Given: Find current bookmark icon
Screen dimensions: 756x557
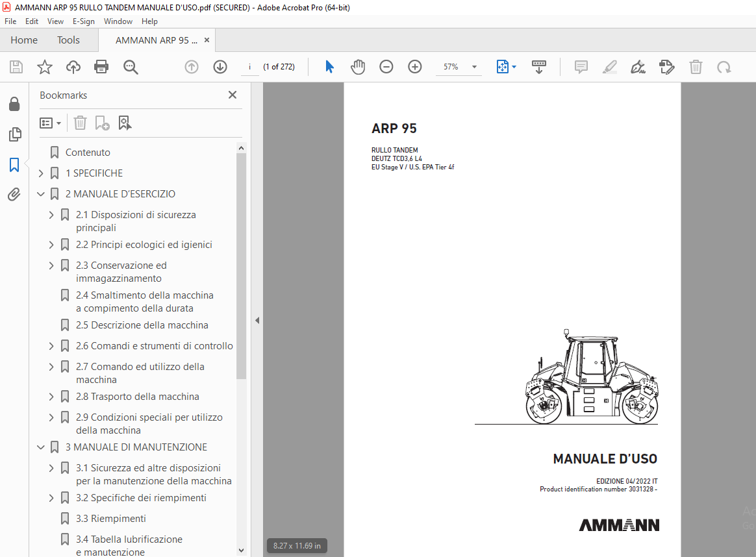Looking at the screenshot, I should point(125,123).
